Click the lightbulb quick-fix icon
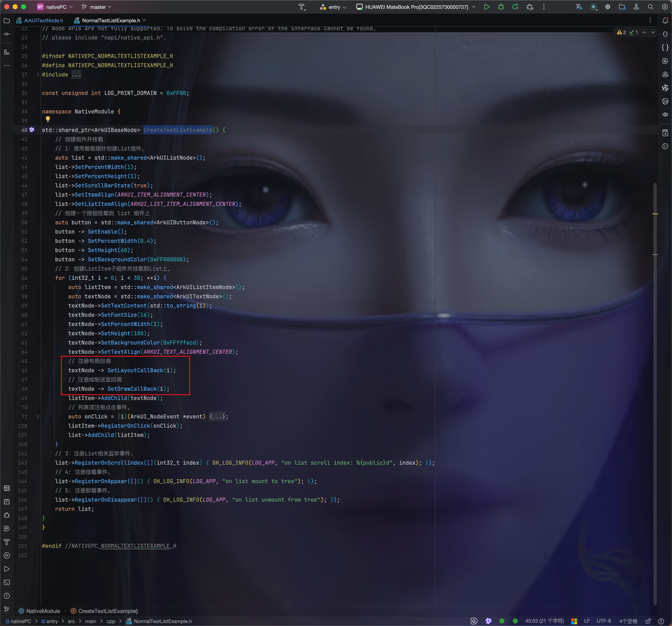The width and height of the screenshot is (672, 626). (48, 119)
